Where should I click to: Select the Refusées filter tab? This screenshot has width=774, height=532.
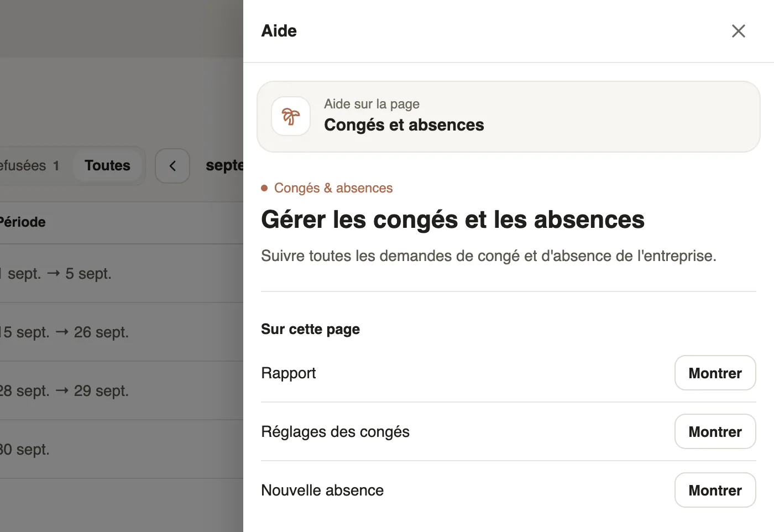(30, 166)
